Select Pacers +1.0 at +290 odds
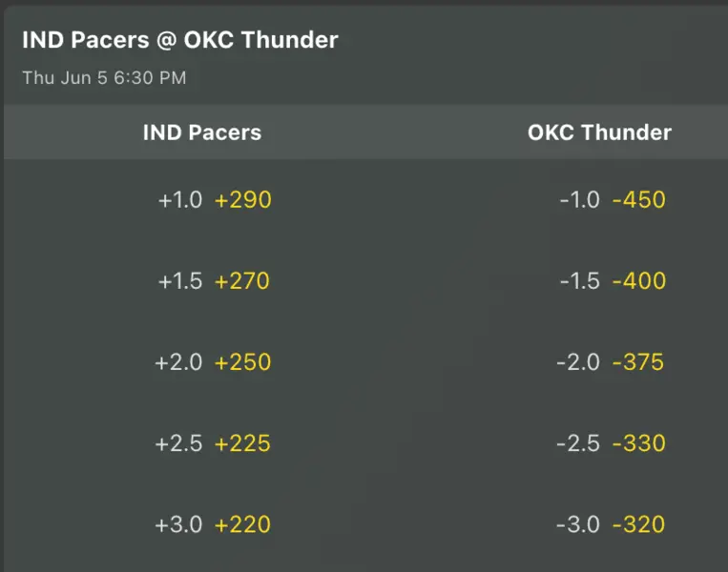The height and width of the screenshot is (572, 728). tap(215, 200)
